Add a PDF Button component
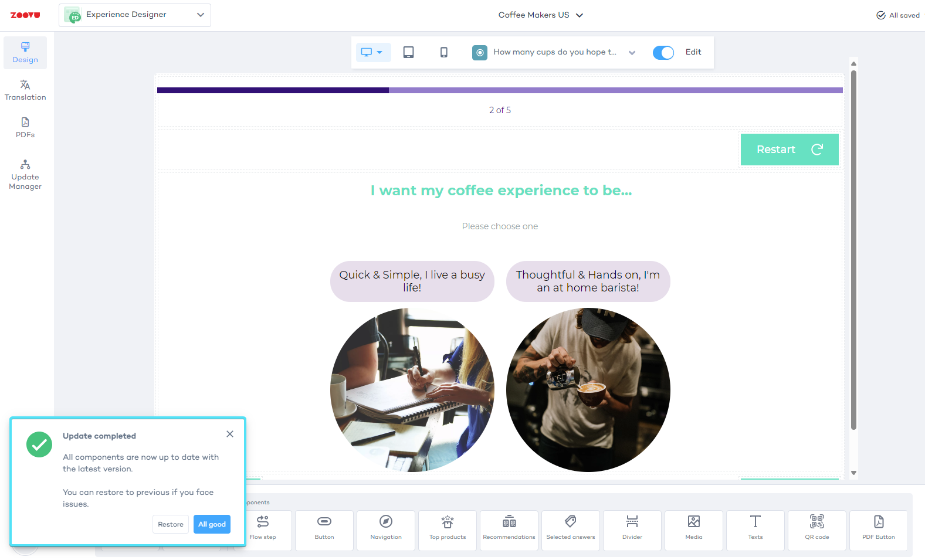 click(x=878, y=530)
